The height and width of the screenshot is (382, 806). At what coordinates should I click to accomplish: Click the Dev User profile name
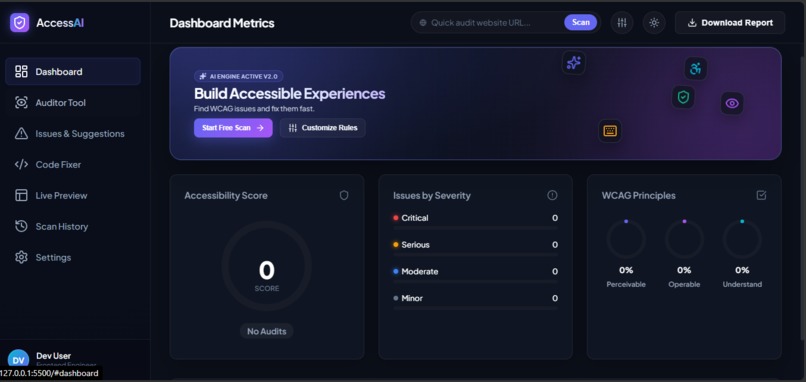[53, 356]
